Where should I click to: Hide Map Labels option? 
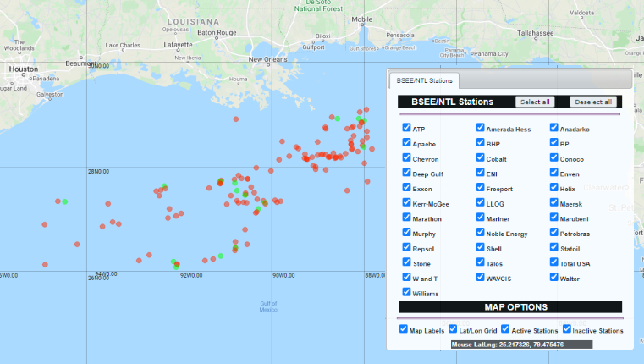pos(404,329)
